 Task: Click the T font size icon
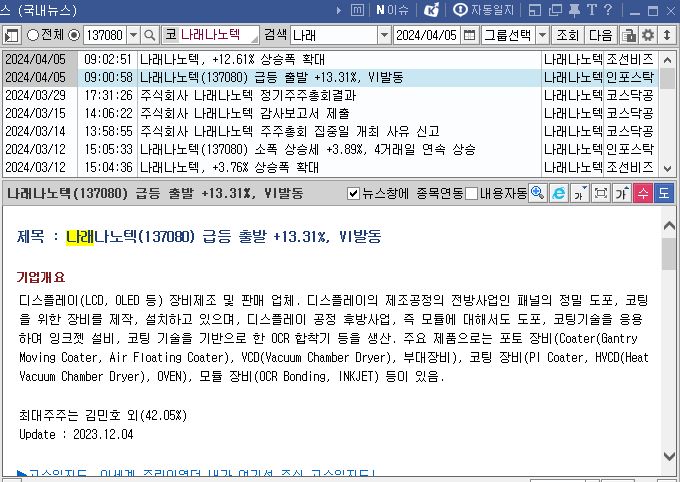[592, 10]
